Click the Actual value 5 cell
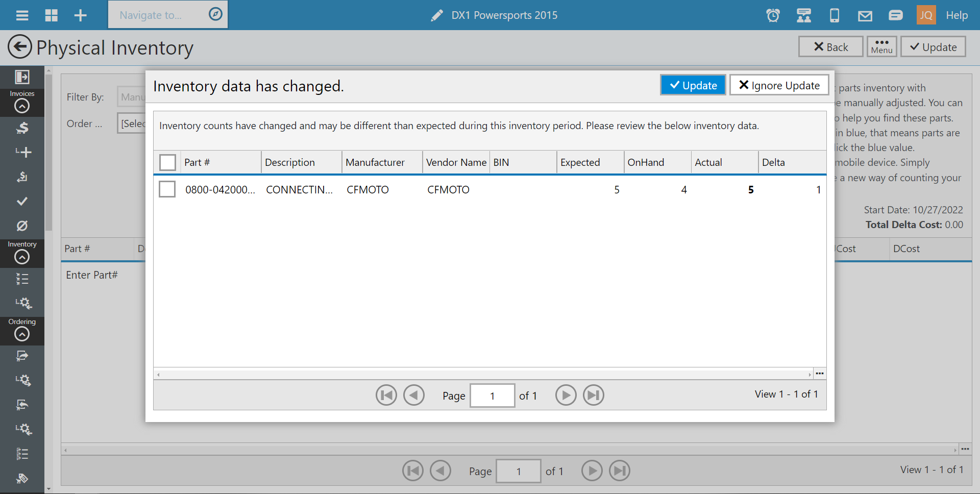The height and width of the screenshot is (494, 980). click(x=725, y=190)
